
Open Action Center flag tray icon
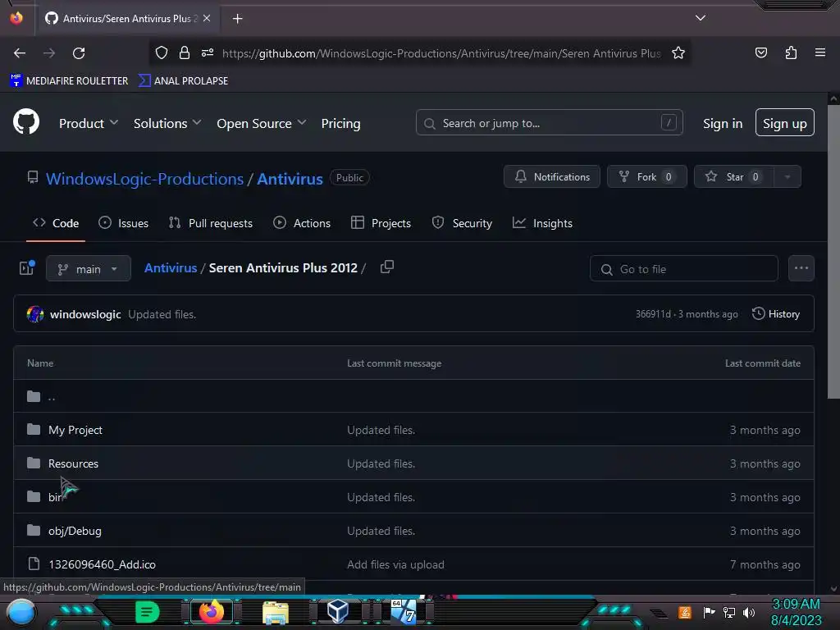tap(709, 612)
